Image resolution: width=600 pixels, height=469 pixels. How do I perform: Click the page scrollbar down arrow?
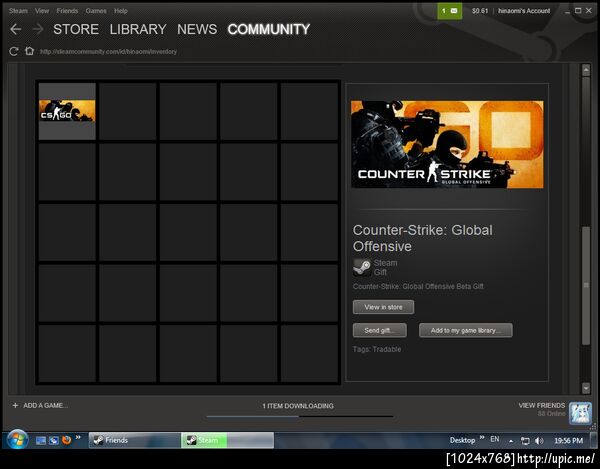point(586,388)
